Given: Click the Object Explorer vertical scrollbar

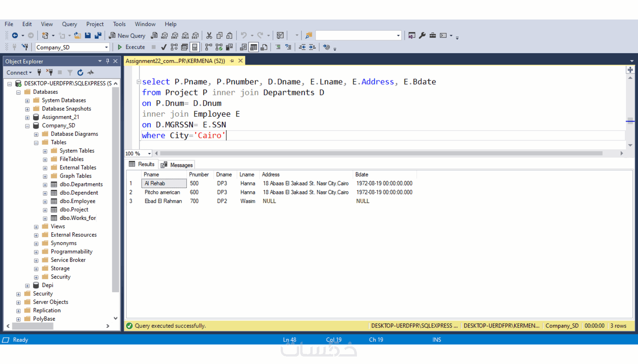Looking at the screenshot, I should [115, 190].
